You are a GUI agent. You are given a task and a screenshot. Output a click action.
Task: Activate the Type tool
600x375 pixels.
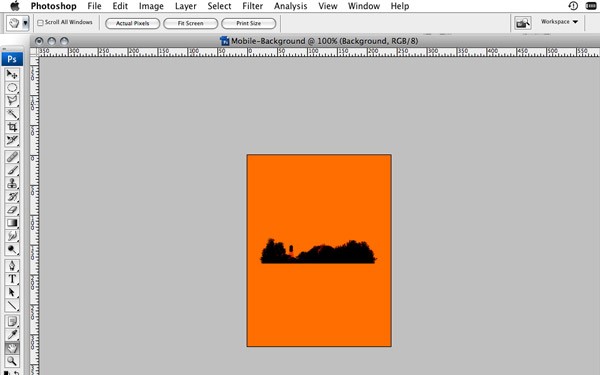tap(12, 279)
